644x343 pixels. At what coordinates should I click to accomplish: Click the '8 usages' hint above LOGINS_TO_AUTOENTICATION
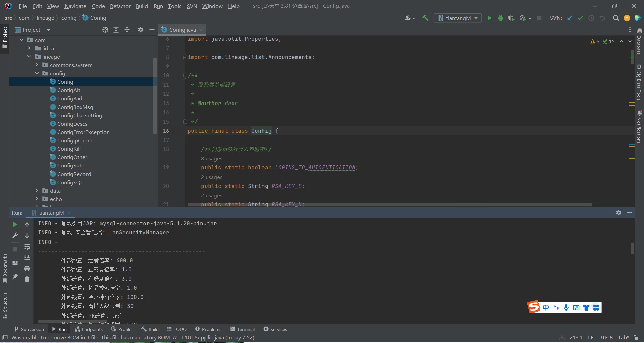(212, 159)
